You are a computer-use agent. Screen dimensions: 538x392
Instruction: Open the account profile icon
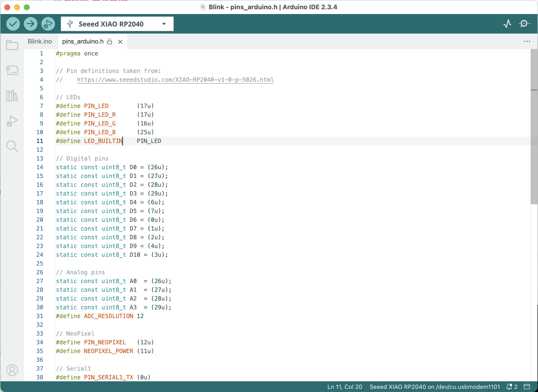click(12, 370)
